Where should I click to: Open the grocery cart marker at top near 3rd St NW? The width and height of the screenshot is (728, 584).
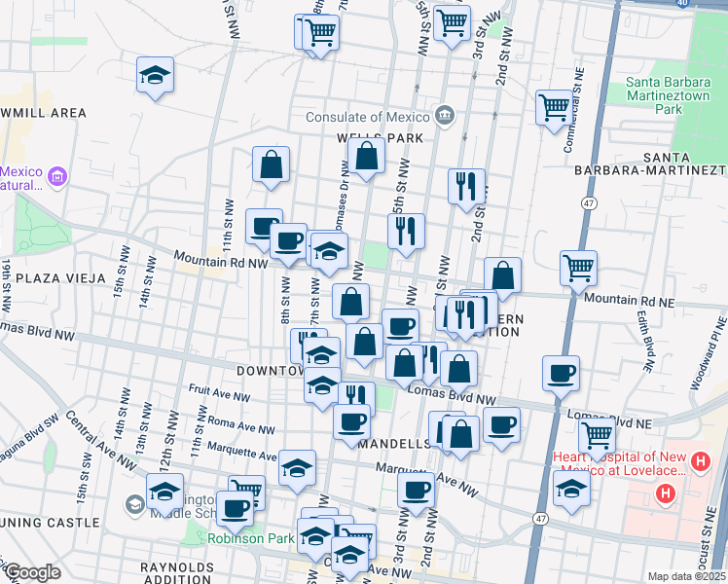(x=453, y=23)
